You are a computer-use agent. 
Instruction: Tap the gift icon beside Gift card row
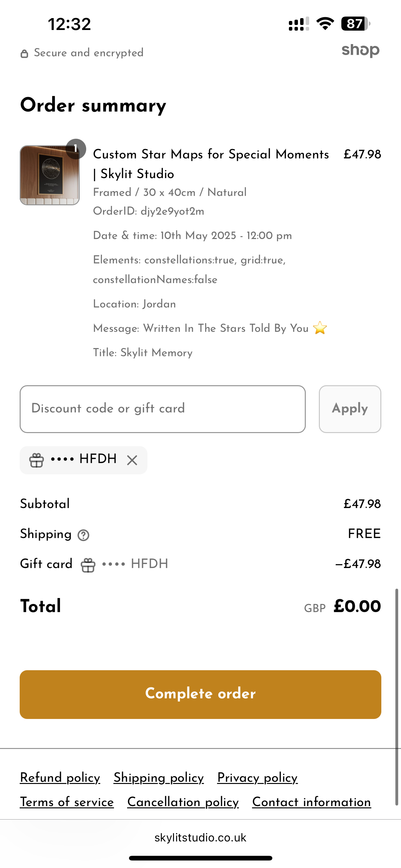pos(88,565)
